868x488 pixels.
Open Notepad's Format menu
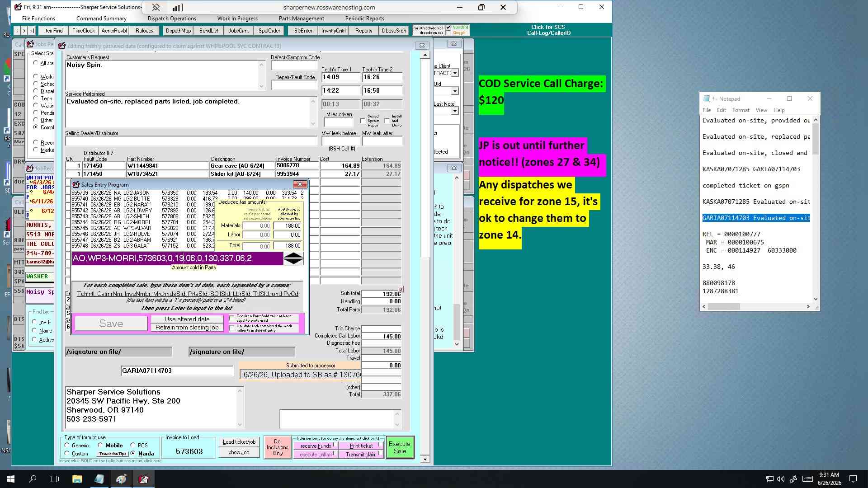click(741, 110)
